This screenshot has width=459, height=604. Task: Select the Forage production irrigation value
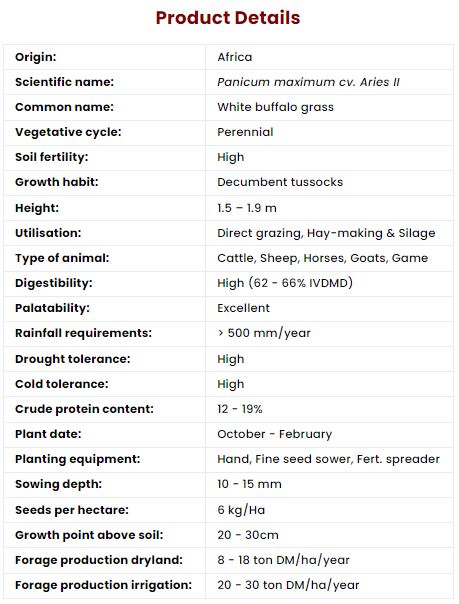(x=288, y=585)
